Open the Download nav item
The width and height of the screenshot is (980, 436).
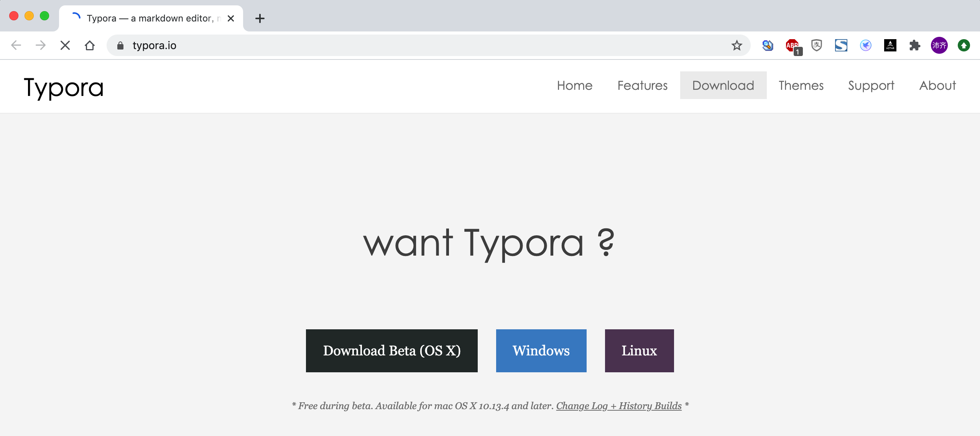point(723,85)
